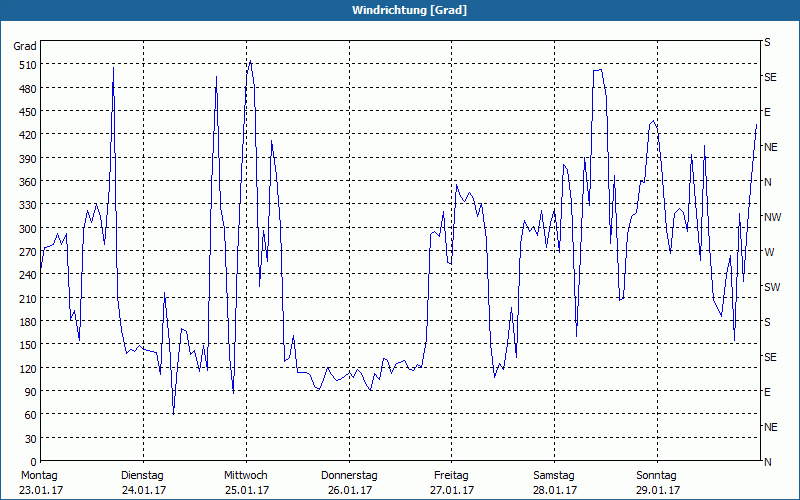The height and width of the screenshot is (500, 800).
Task: Click the Samstag day label
Action: [554, 476]
